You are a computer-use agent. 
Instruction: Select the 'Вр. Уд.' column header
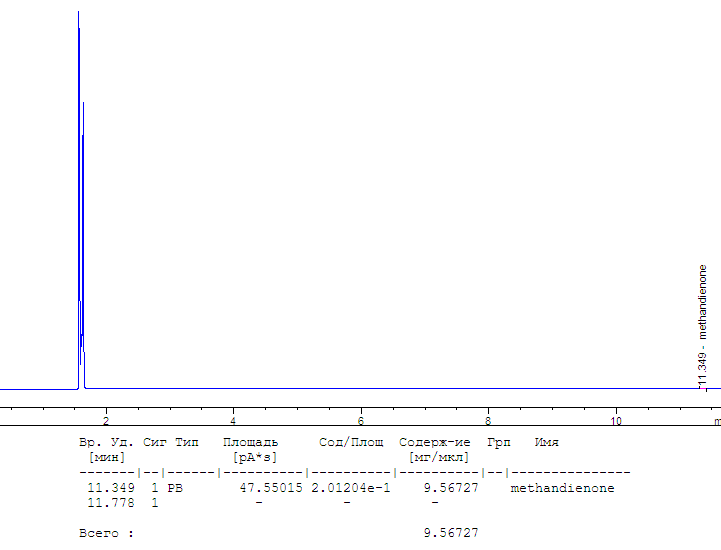tap(106, 442)
